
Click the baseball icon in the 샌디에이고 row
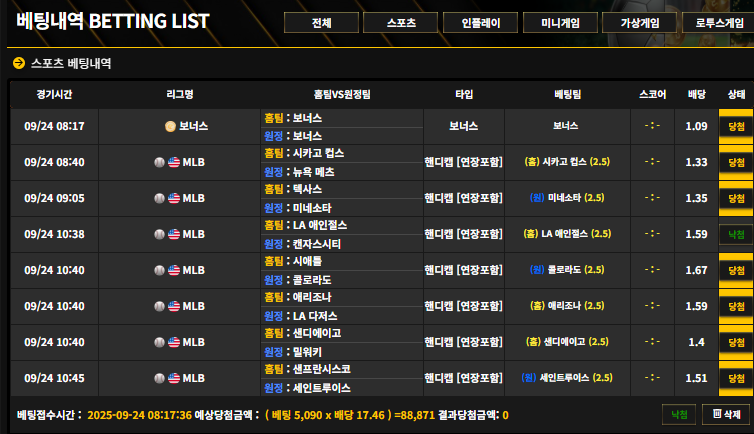pyautogui.click(x=159, y=342)
